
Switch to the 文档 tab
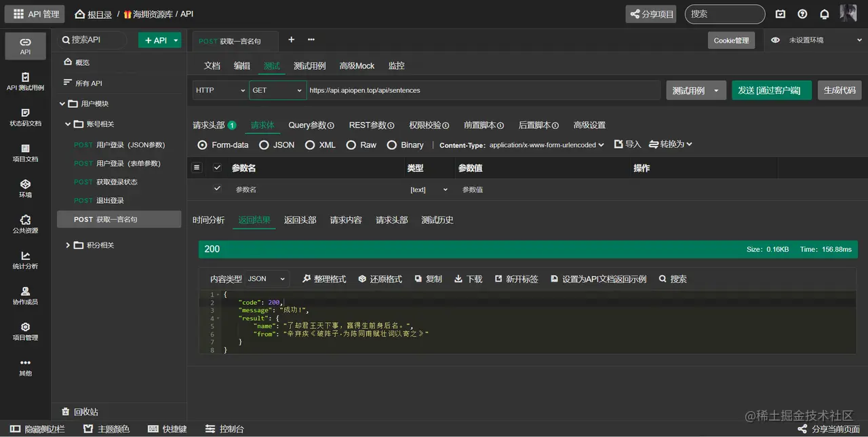point(212,66)
